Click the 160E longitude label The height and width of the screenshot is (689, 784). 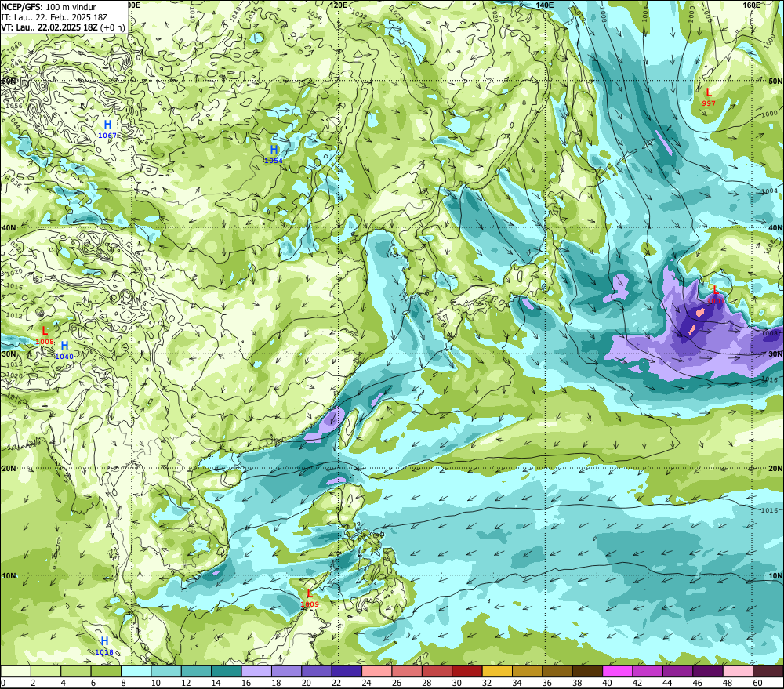point(752,5)
